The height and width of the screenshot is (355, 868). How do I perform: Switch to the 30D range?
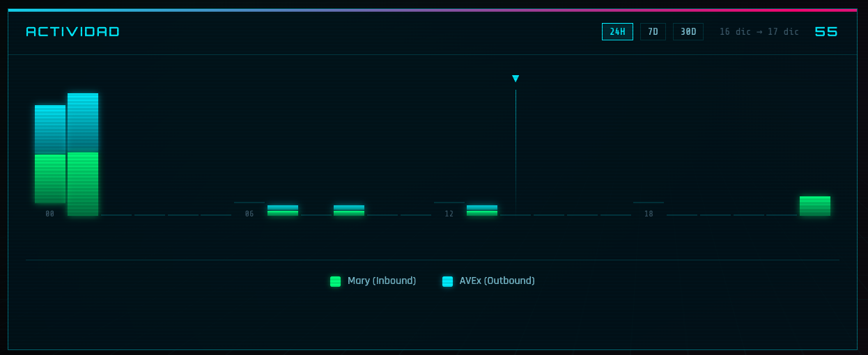[x=688, y=32]
